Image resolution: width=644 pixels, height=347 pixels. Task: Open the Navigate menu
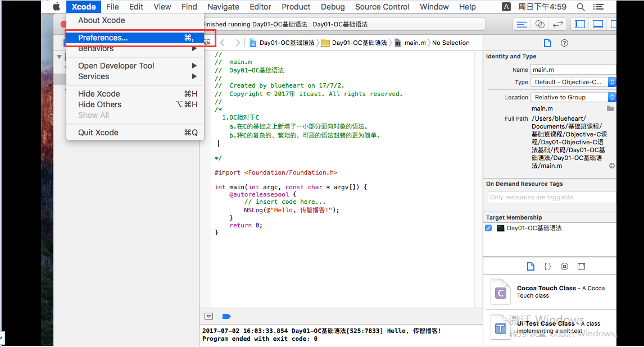(223, 7)
